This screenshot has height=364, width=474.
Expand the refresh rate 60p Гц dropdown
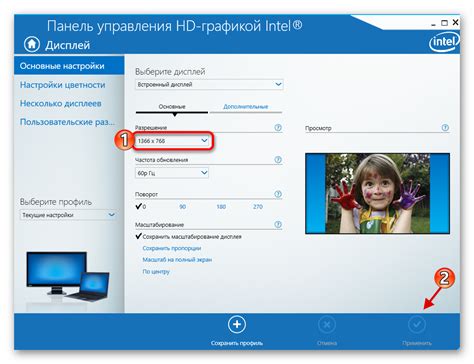click(x=172, y=173)
